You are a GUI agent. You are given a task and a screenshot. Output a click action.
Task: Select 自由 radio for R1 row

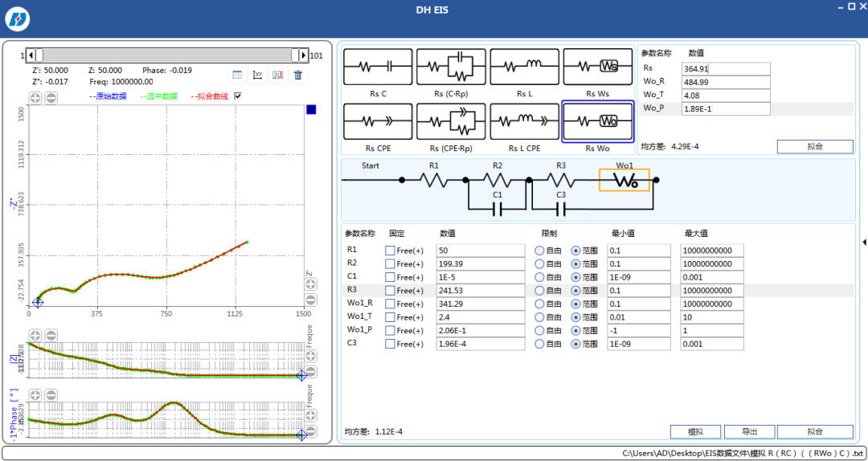point(539,251)
